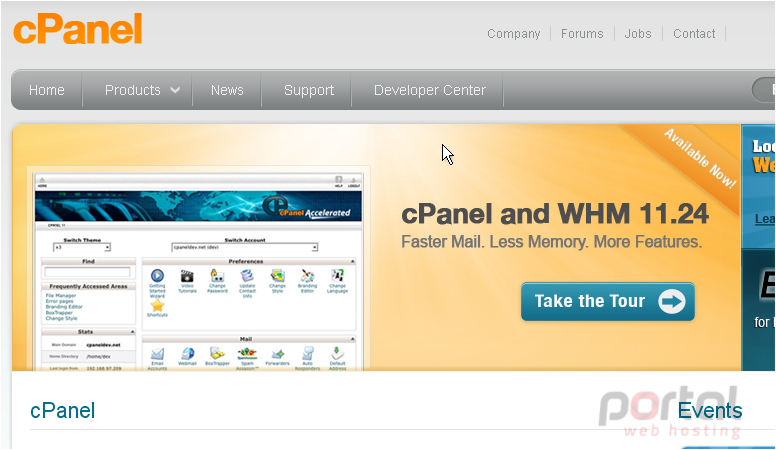Expand the Products dropdown menu
Image resolution: width=776 pixels, height=450 pixels.
click(x=142, y=90)
